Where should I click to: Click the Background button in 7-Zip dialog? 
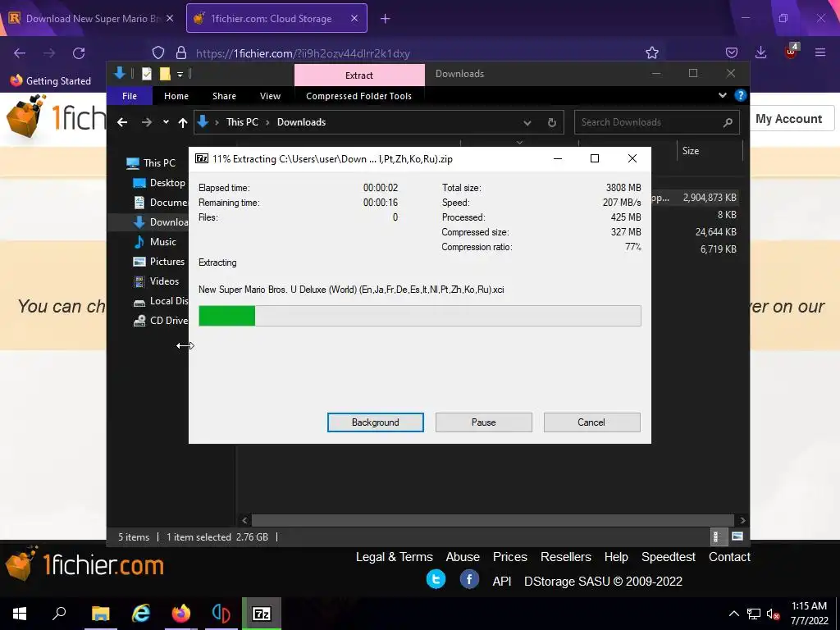coord(375,422)
